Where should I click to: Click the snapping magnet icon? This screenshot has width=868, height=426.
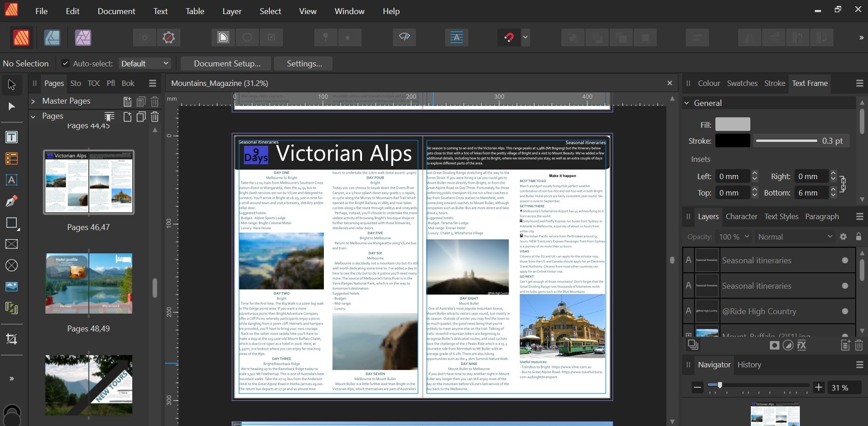tap(509, 37)
